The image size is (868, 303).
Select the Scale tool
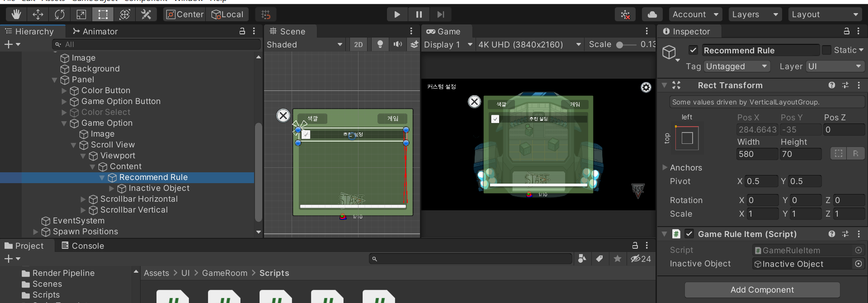[81, 14]
